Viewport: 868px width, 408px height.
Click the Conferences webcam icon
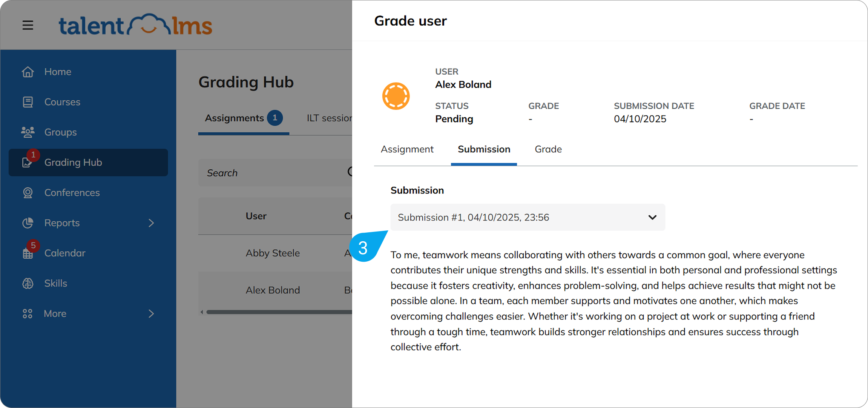(x=28, y=193)
